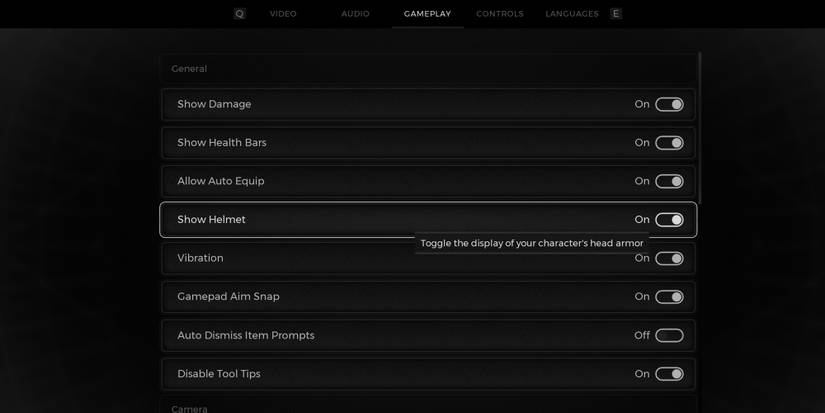Toggle Allow Auto Equip off
Viewport: 825px width, 413px height.
click(669, 181)
